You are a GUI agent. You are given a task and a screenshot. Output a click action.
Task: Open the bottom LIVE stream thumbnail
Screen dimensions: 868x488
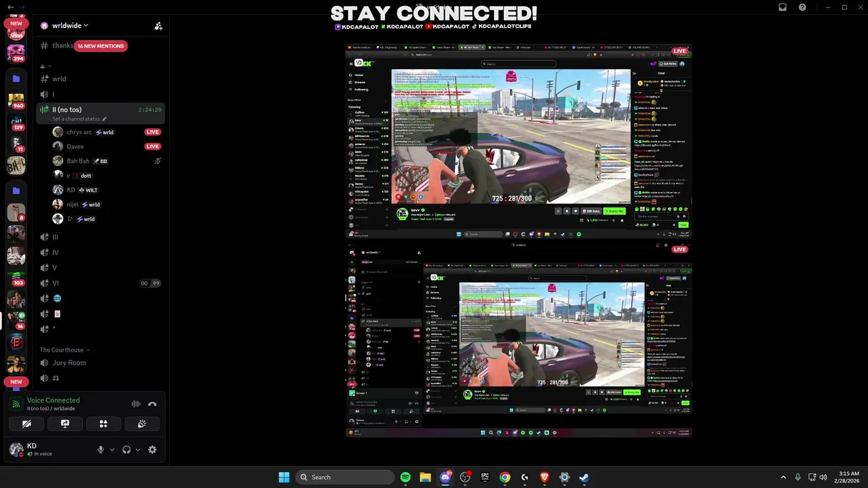coord(519,340)
